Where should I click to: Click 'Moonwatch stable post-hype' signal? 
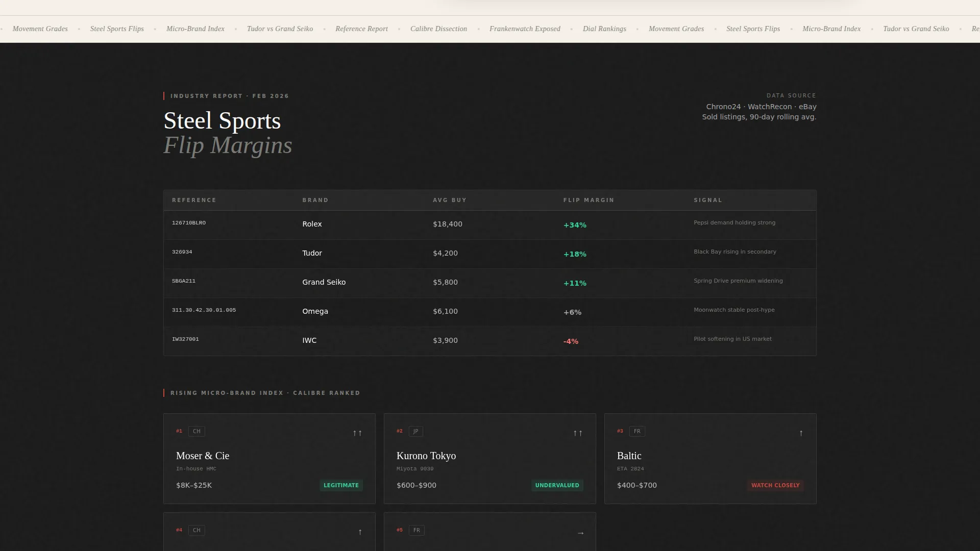(734, 310)
